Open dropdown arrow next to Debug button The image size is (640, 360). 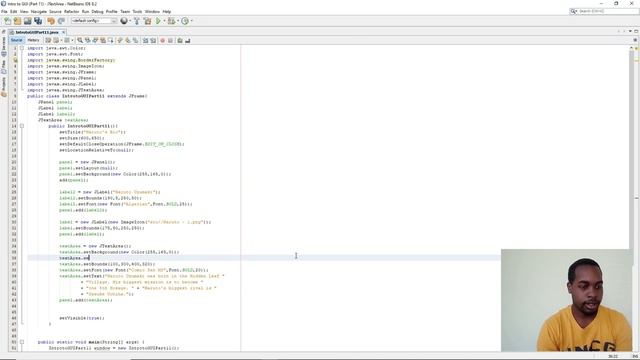point(178,21)
